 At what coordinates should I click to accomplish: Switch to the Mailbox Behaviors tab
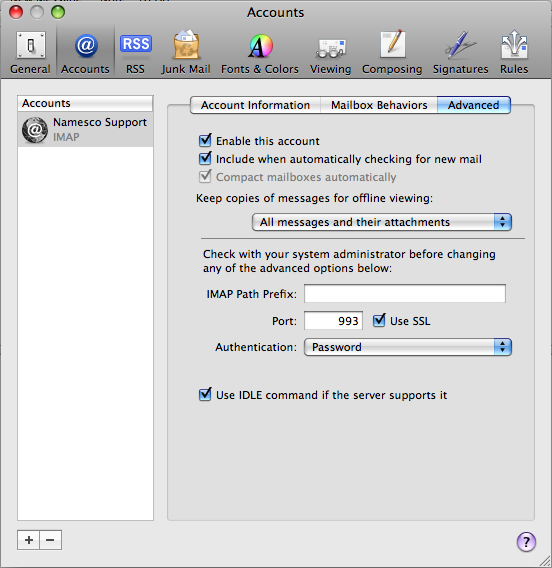coord(379,105)
